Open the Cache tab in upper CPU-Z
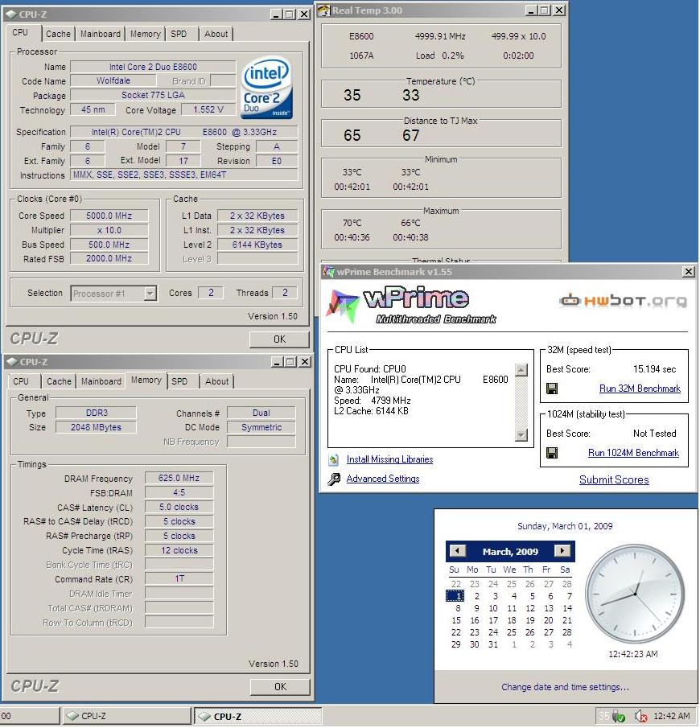 point(58,34)
